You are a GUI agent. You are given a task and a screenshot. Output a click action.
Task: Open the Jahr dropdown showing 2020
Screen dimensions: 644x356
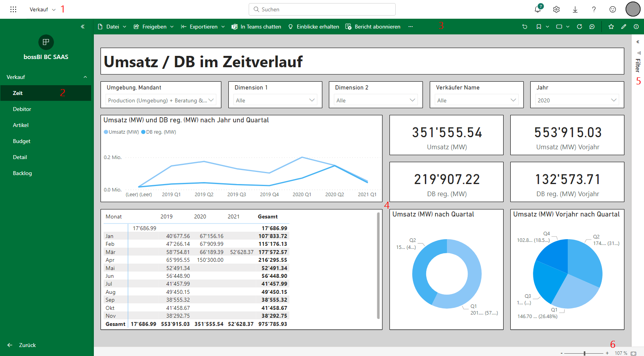577,100
